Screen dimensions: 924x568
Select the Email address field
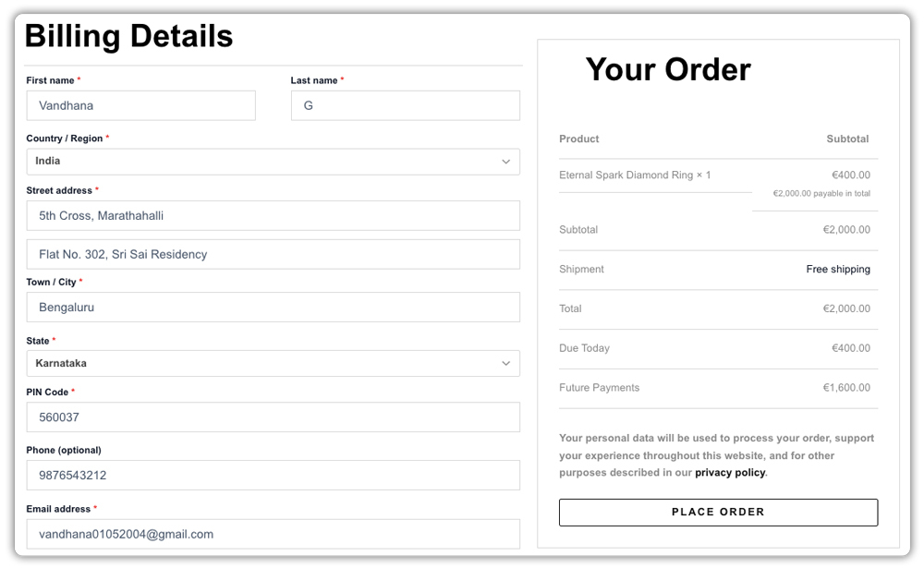pos(273,534)
